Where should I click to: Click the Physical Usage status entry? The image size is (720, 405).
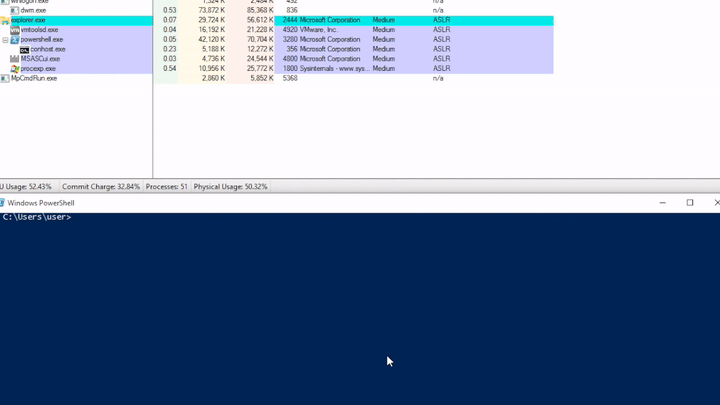click(231, 187)
